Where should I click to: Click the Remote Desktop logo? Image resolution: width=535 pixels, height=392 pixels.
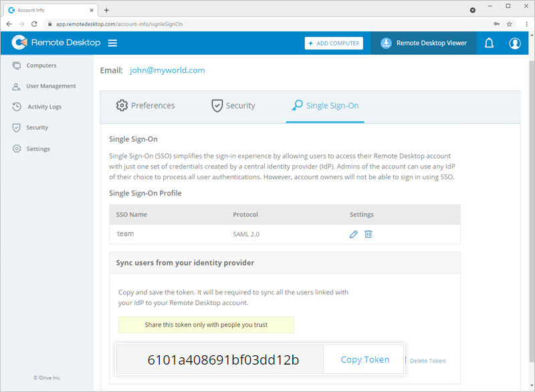point(56,43)
